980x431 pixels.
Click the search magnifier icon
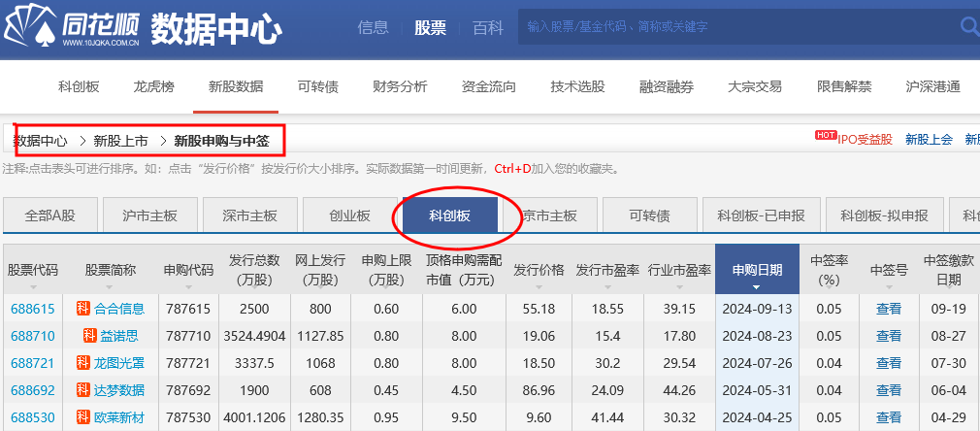click(969, 26)
